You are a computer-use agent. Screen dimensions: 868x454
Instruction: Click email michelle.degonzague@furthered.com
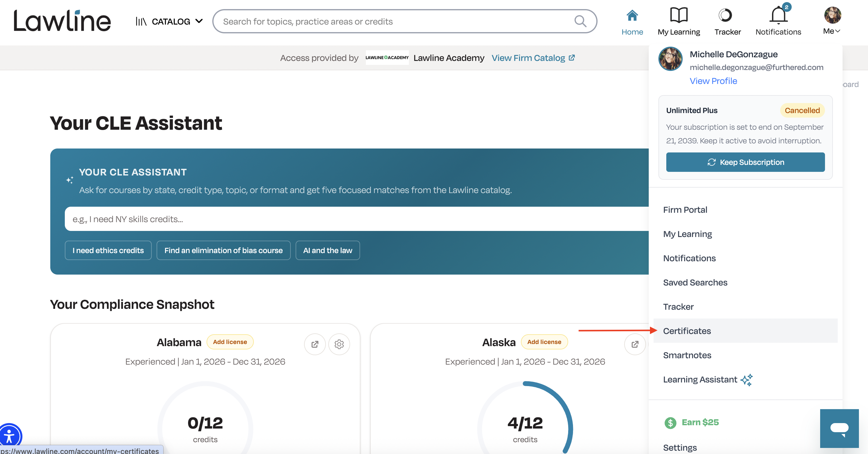click(757, 68)
